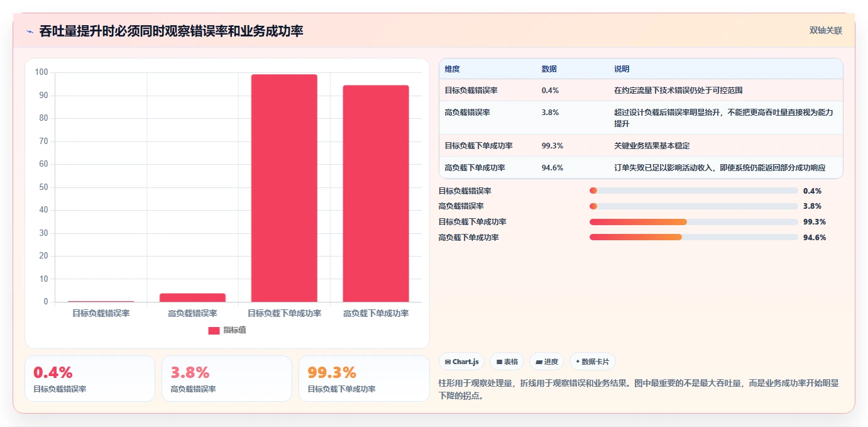The width and height of the screenshot is (868, 427).
Task: Select the 数据卡片 chip
Action: coord(593,362)
